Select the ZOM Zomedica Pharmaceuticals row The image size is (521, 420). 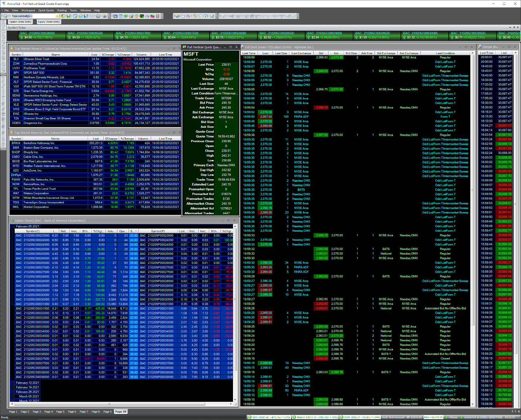click(95, 64)
